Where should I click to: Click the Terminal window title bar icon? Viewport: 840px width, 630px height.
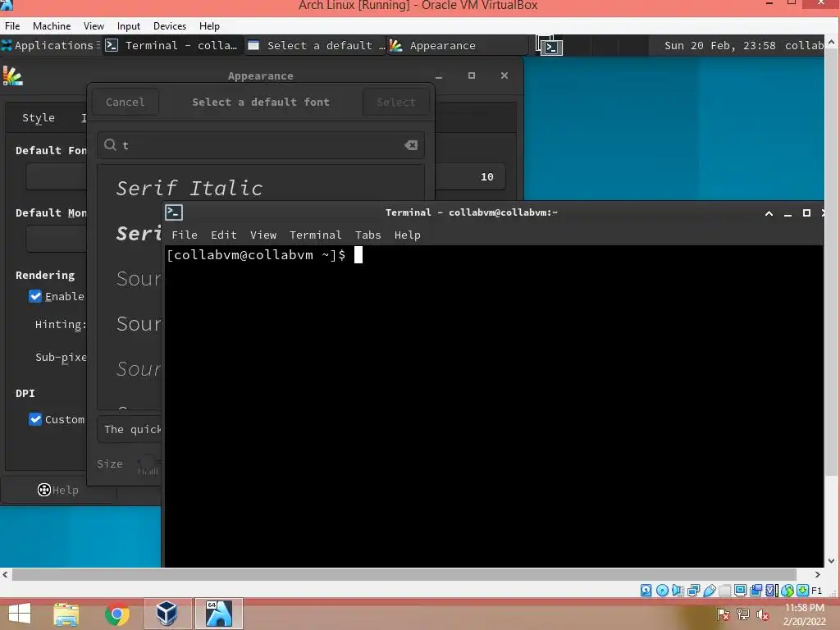tap(174, 212)
